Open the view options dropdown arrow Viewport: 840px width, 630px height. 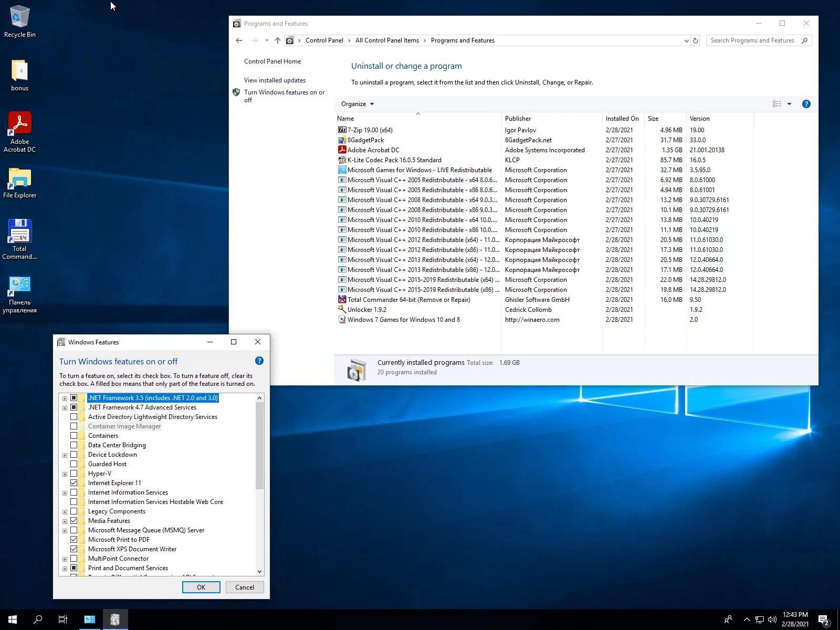pyautogui.click(x=789, y=104)
